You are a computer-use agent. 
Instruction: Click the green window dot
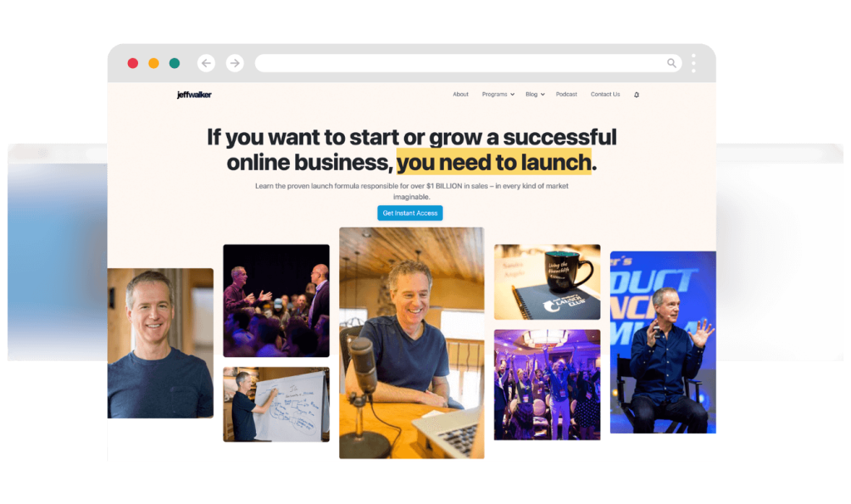[x=175, y=63]
